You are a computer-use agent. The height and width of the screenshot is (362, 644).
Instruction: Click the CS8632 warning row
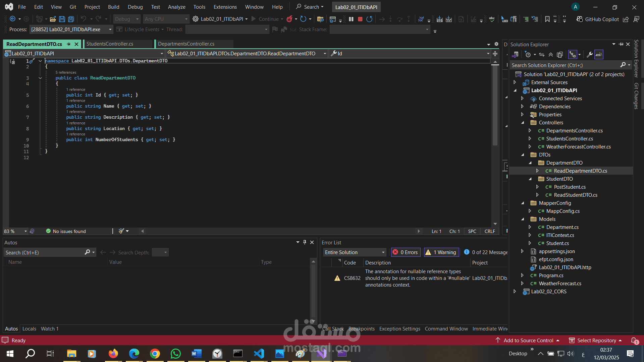click(414, 278)
